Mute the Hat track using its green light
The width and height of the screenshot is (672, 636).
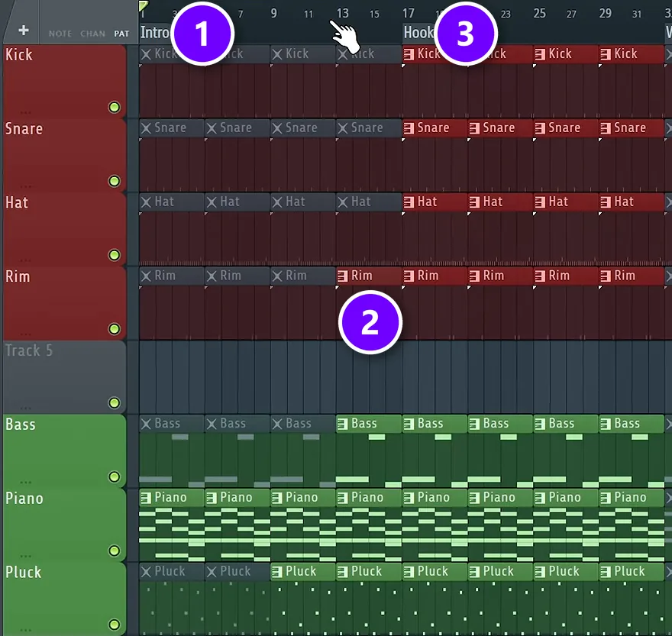point(114,255)
